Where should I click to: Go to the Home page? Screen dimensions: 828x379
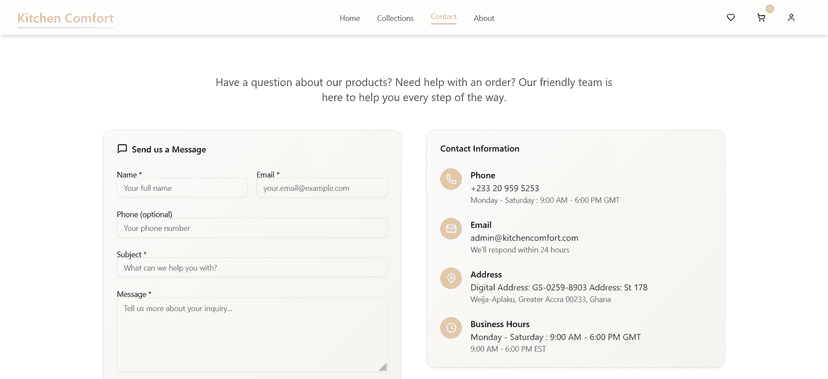[x=350, y=18]
